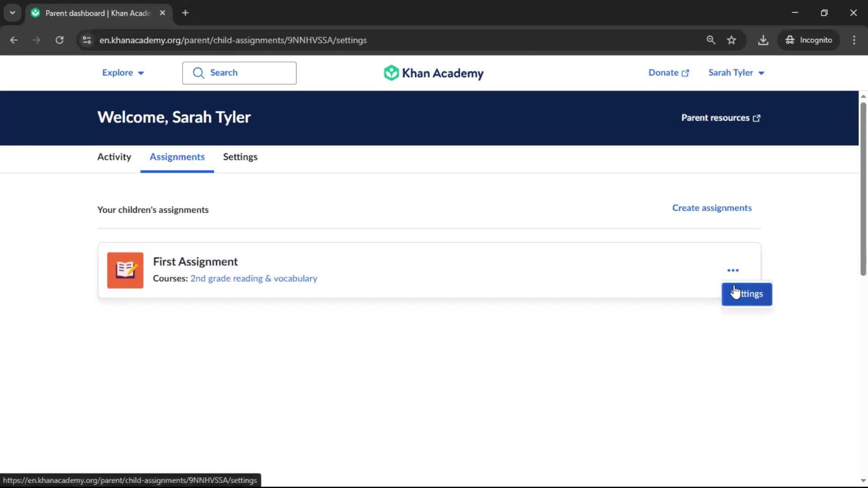Go back using the browser back arrow
Screen dimensions: 868x488
[x=14, y=40]
